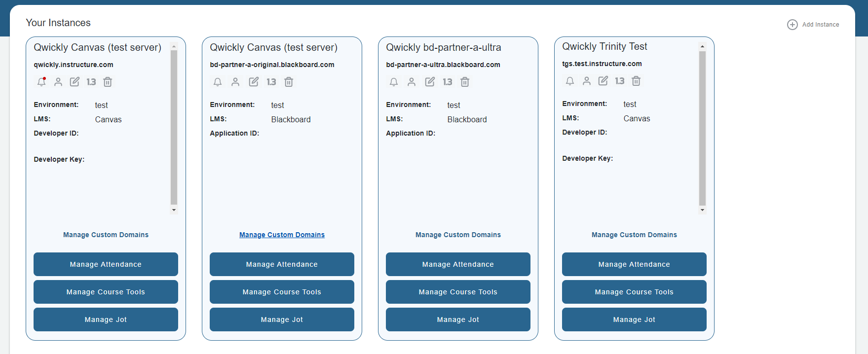Click LMS value 'Canvas' in Qwickly Trinity Test card
This screenshot has height=354, width=868.
[637, 118]
